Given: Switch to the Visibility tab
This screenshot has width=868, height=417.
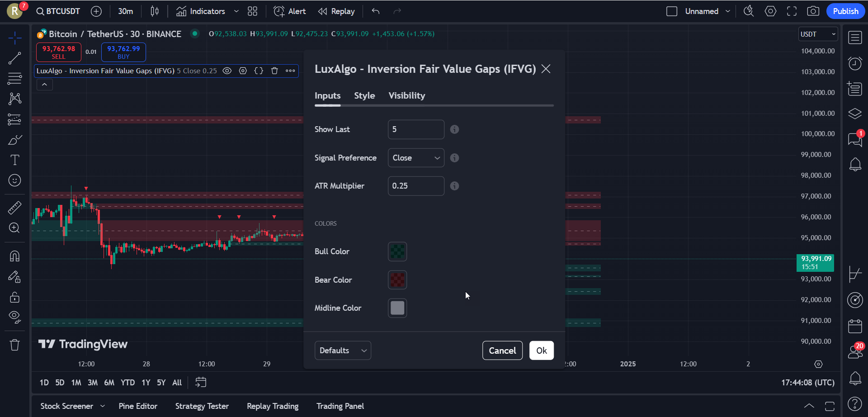Looking at the screenshot, I should pos(406,95).
